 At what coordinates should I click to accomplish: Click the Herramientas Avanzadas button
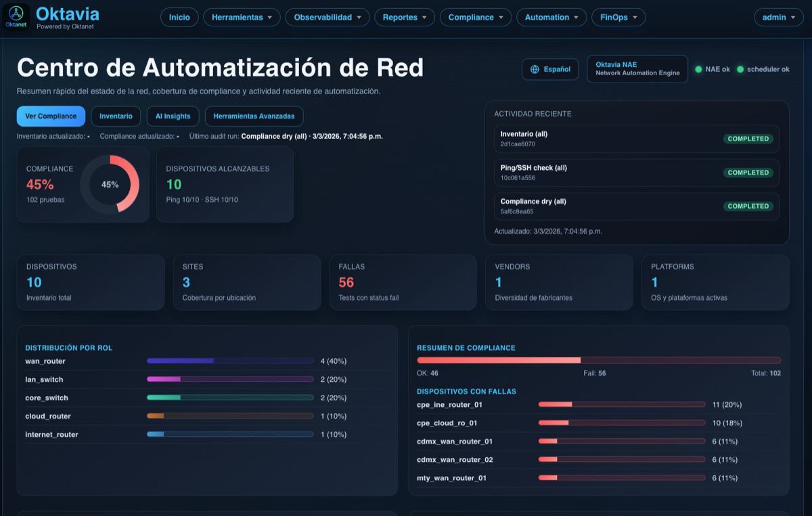[254, 116]
